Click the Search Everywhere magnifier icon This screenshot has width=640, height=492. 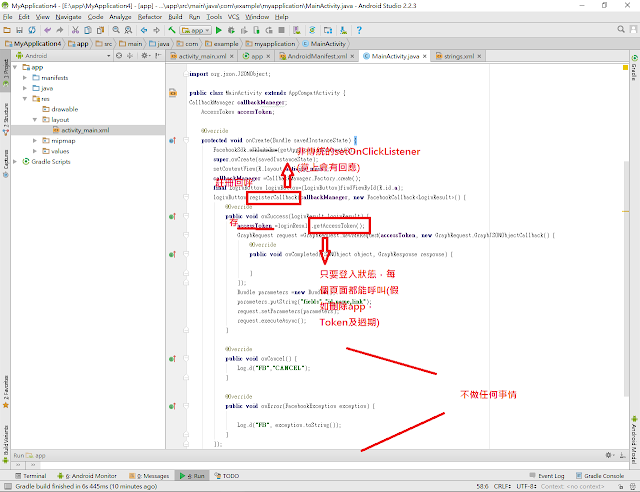point(621,29)
